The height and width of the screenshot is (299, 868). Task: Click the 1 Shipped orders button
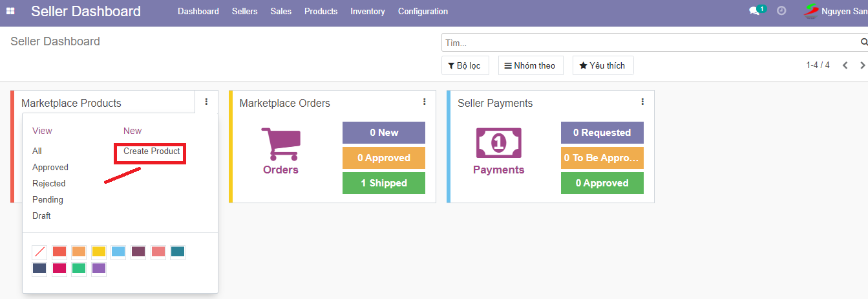(x=383, y=183)
